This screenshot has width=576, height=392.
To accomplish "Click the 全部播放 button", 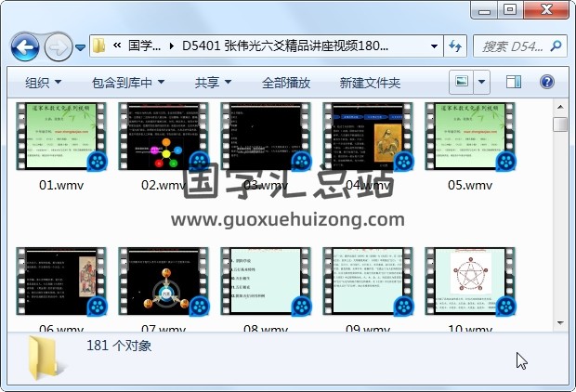I will pos(285,83).
